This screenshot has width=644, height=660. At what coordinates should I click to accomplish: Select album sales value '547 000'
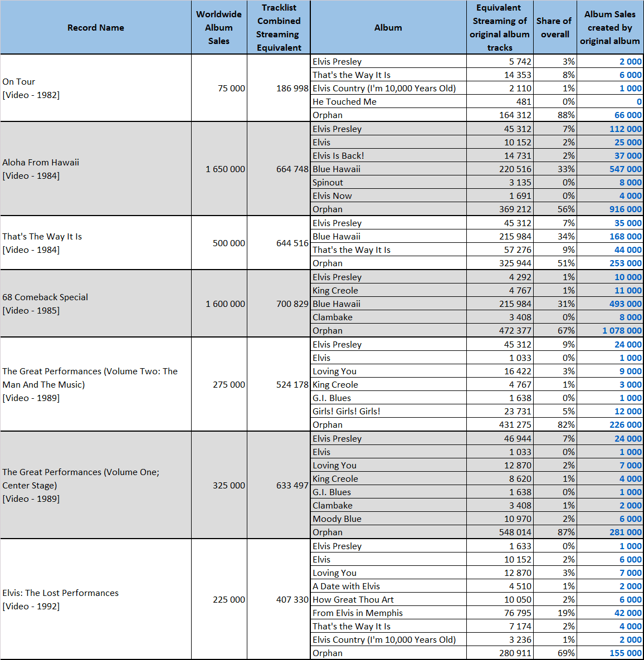click(x=626, y=169)
